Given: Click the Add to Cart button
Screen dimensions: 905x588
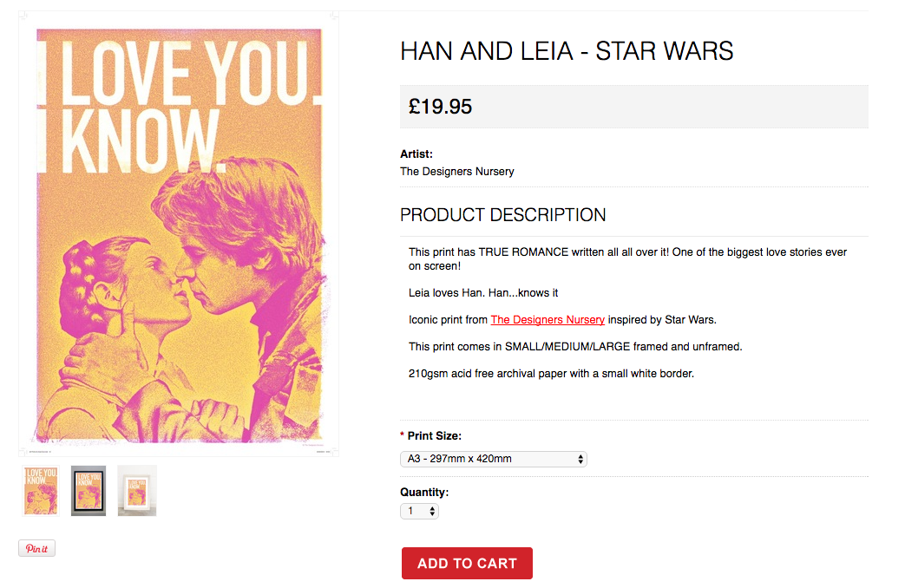Looking at the screenshot, I should click(x=467, y=564).
